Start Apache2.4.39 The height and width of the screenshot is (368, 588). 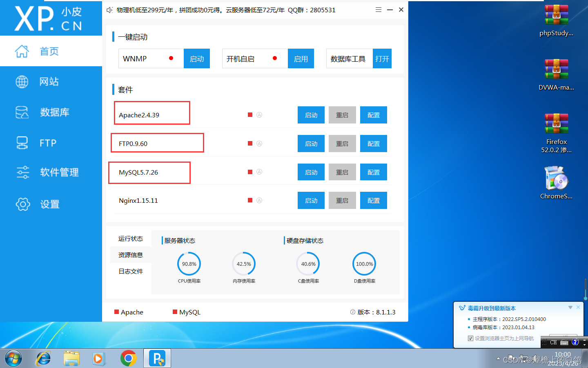(x=311, y=115)
